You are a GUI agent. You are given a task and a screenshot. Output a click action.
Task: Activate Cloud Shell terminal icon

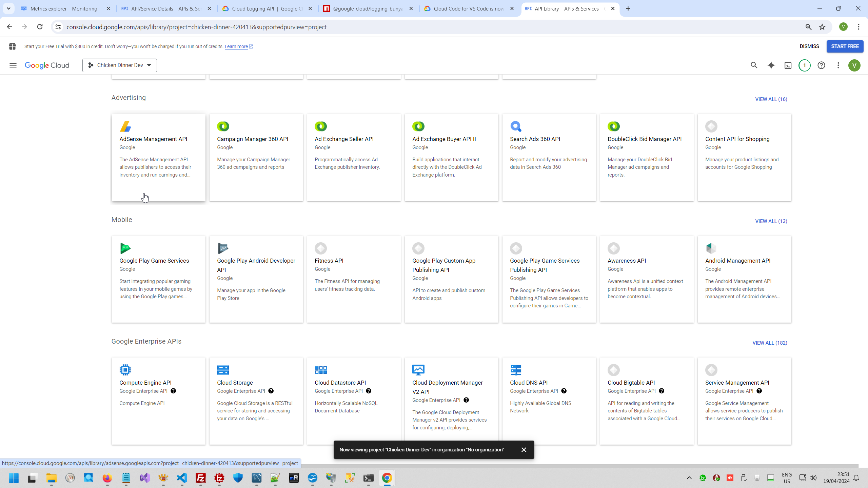click(788, 65)
